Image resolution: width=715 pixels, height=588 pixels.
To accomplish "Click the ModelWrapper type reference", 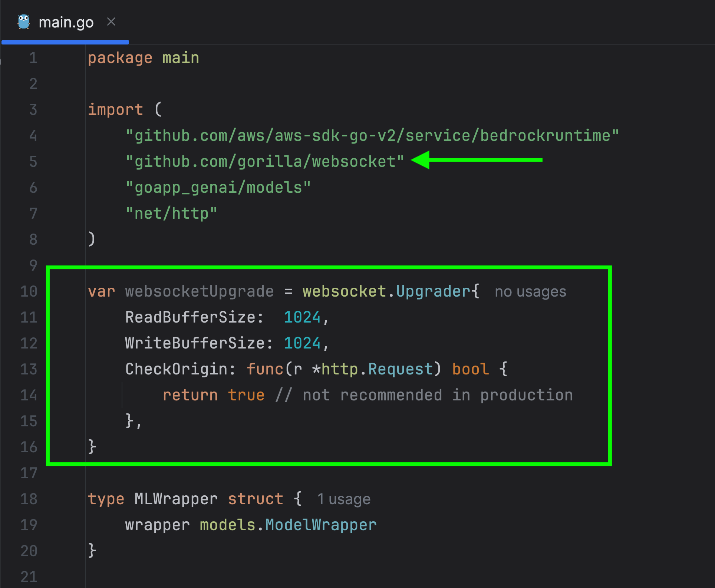I will (321, 525).
